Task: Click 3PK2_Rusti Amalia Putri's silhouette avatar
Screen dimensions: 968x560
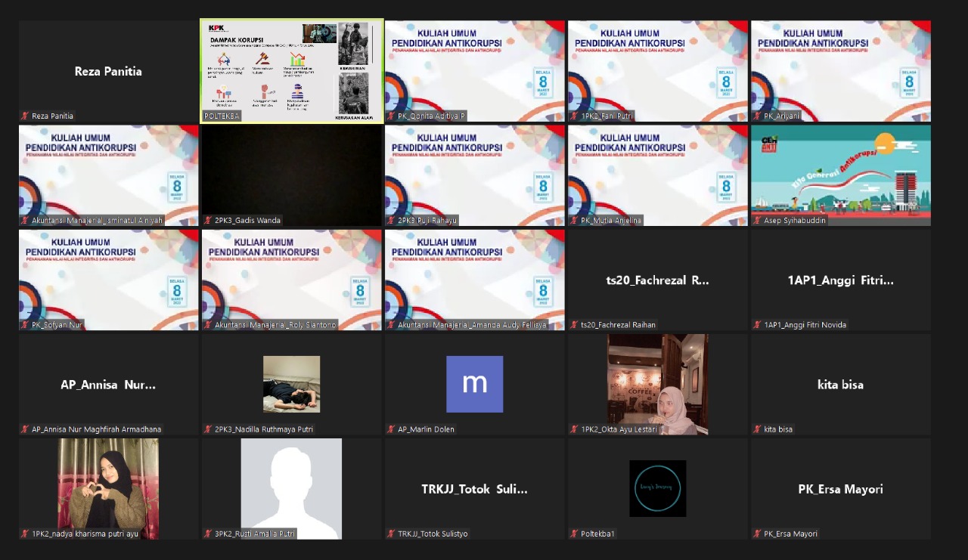Action: pos(291,488)
